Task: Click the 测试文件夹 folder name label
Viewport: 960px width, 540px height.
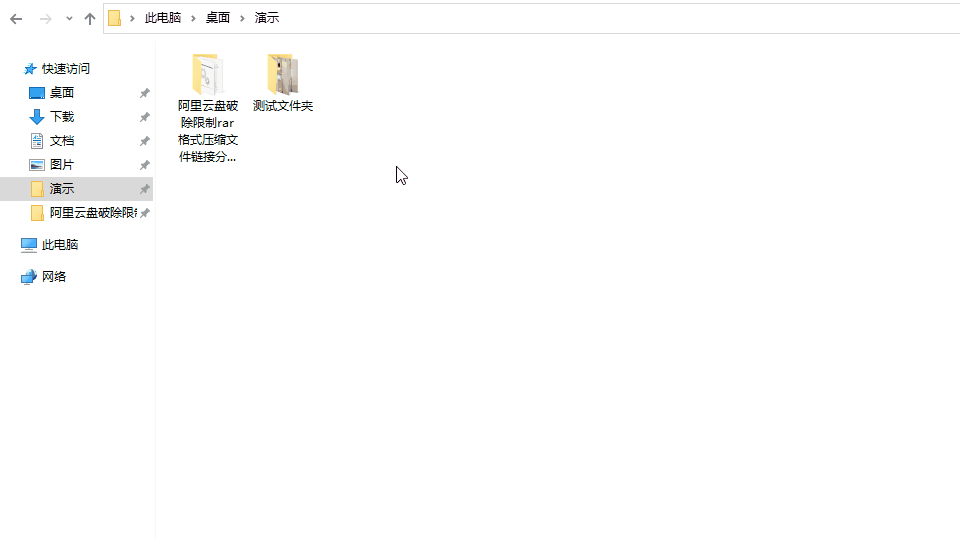Action: coord(283,106)
